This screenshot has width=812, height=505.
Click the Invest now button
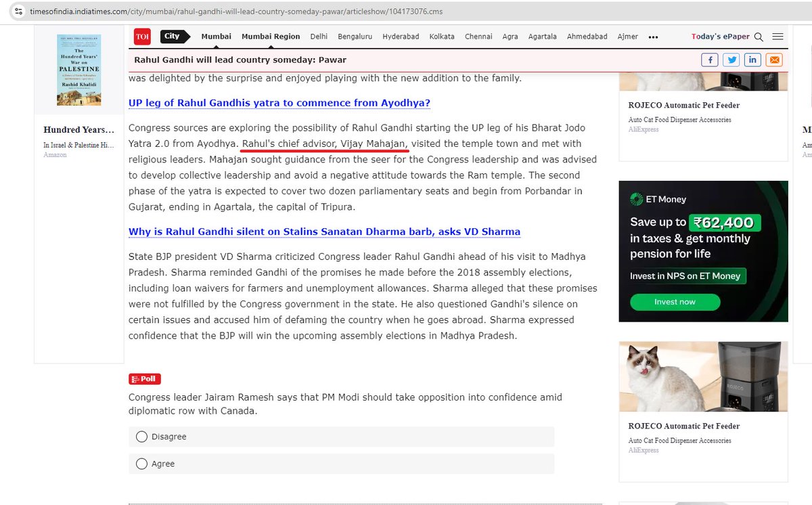click(x=675, y=302)
